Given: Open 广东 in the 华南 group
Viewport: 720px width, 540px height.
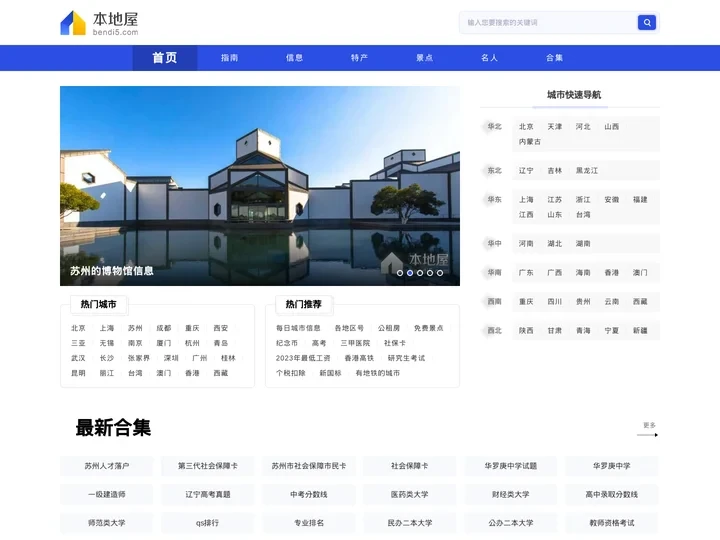Looking at the screenshot, I should click(526, 273).
